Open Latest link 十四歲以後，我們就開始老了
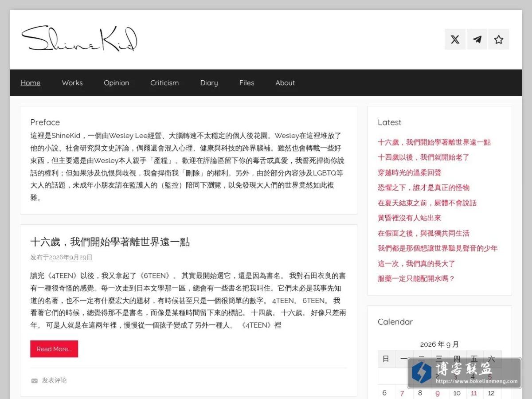532x399 pixels. click(423, 157)
